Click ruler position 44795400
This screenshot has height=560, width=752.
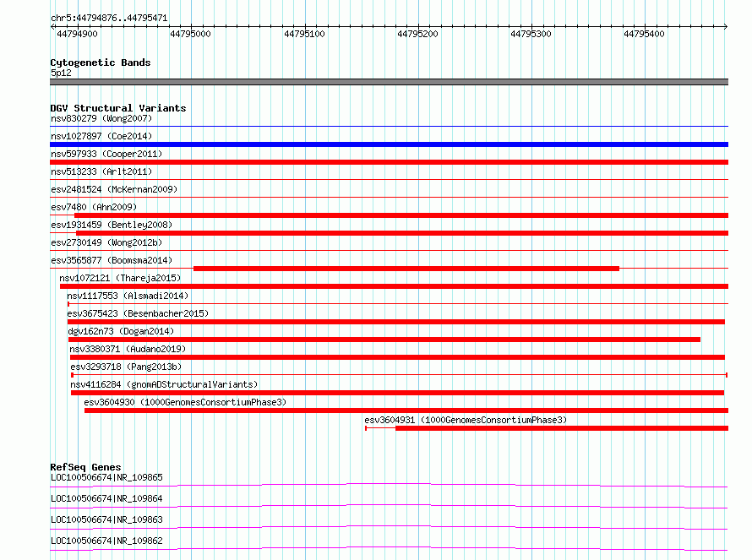pyautogui.click(x=644, y=34)
